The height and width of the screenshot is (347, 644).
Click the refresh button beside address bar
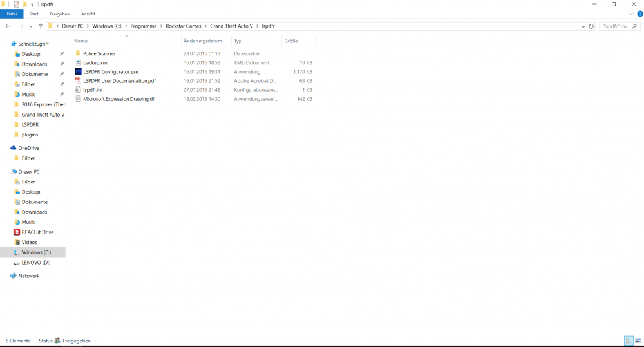[591, 26]
